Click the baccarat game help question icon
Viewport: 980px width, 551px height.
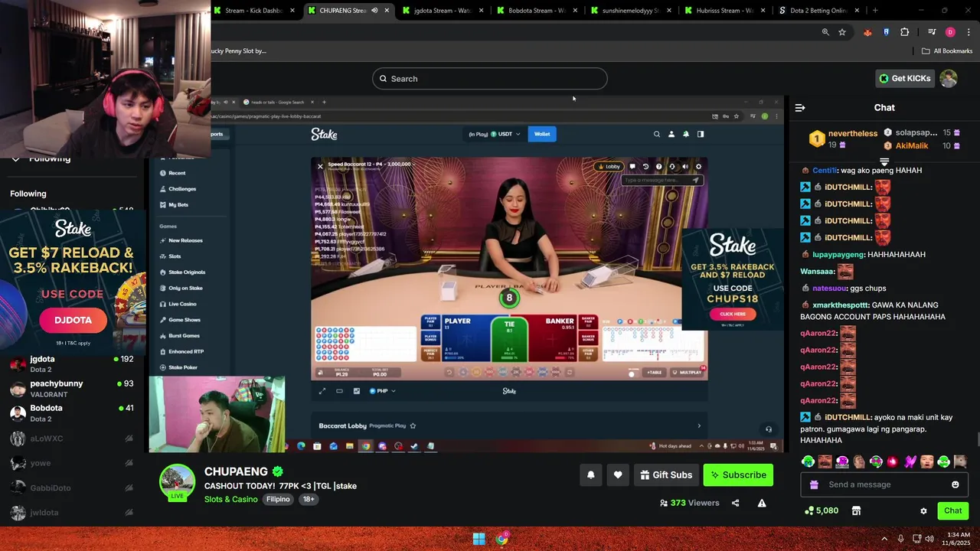point(658,166)
